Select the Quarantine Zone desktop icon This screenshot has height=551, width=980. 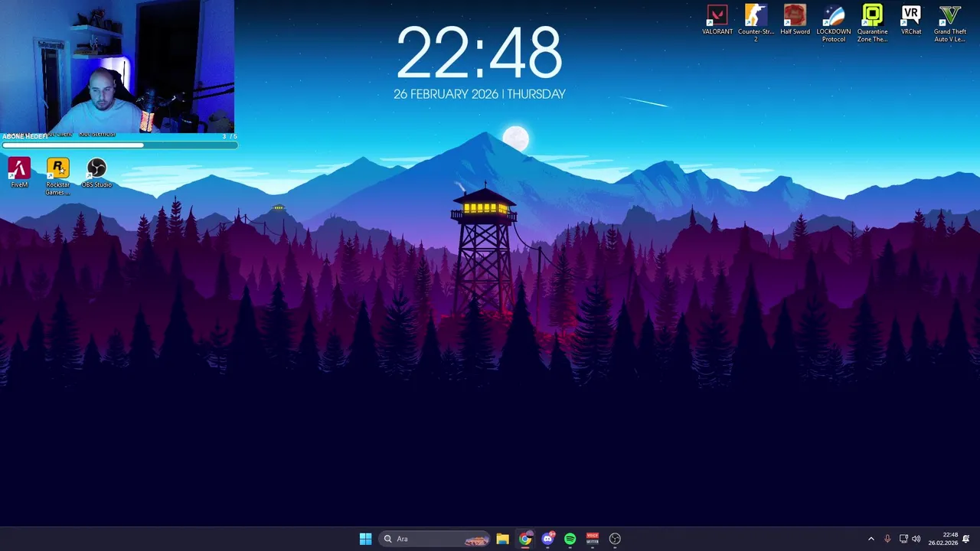872,24
